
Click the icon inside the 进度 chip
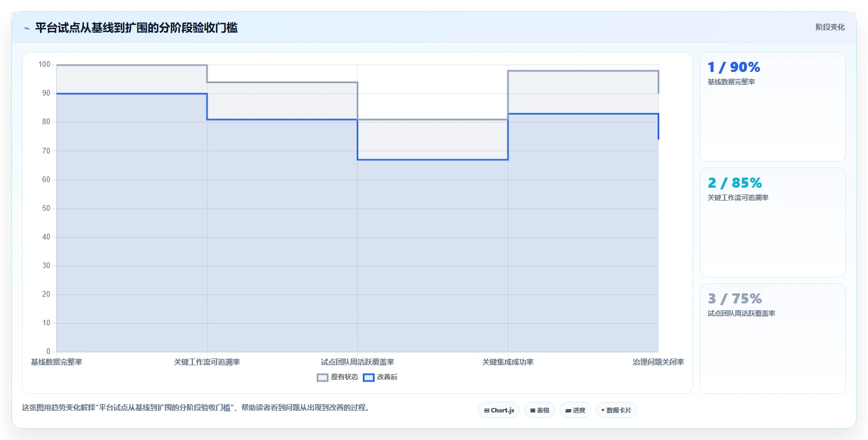click(568, 411)
